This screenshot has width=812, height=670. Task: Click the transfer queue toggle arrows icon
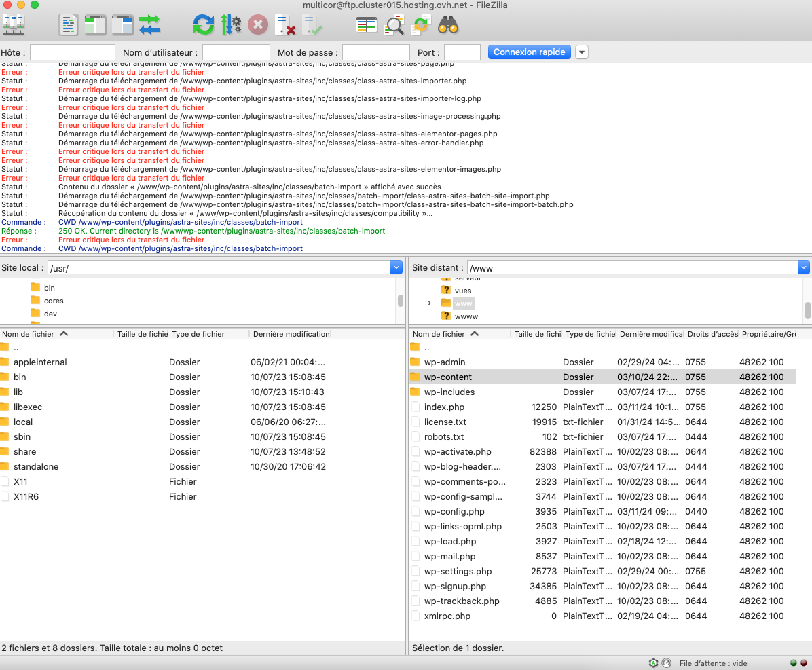pyautogui.click(x=149, y=25)
